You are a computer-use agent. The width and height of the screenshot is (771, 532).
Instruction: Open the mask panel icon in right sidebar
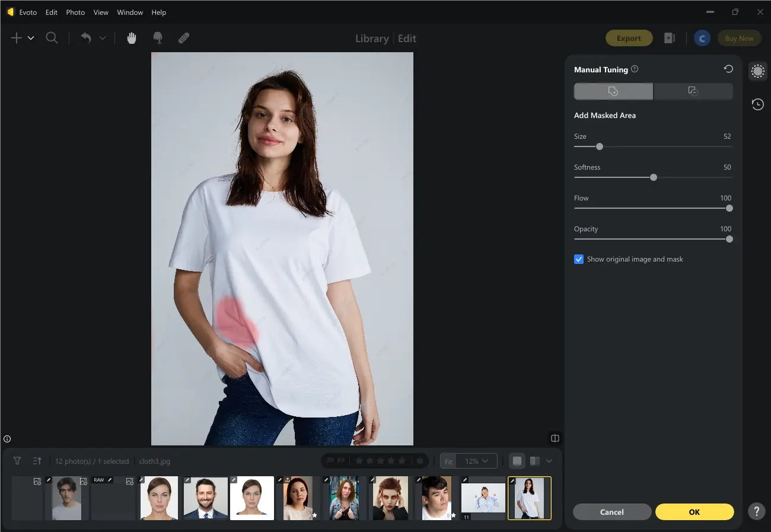pos(757,72)
